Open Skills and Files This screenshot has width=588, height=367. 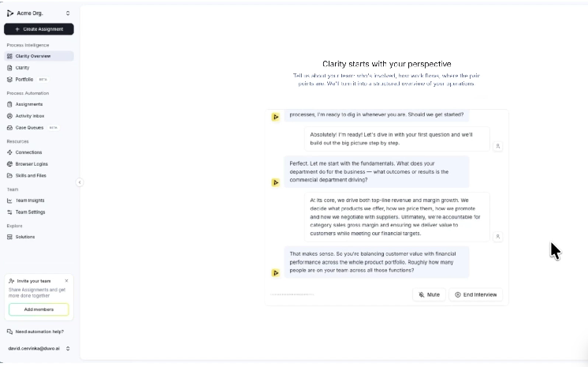[31, 175]
